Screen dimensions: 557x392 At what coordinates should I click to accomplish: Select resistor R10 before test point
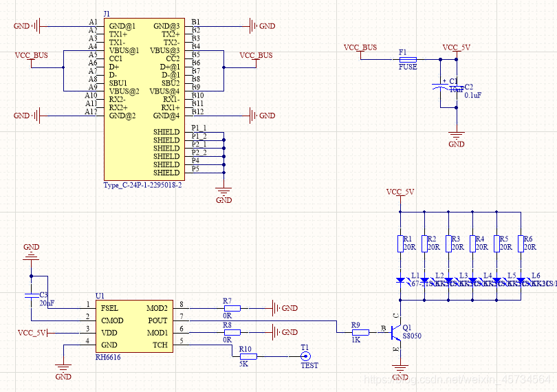(248, 356)
